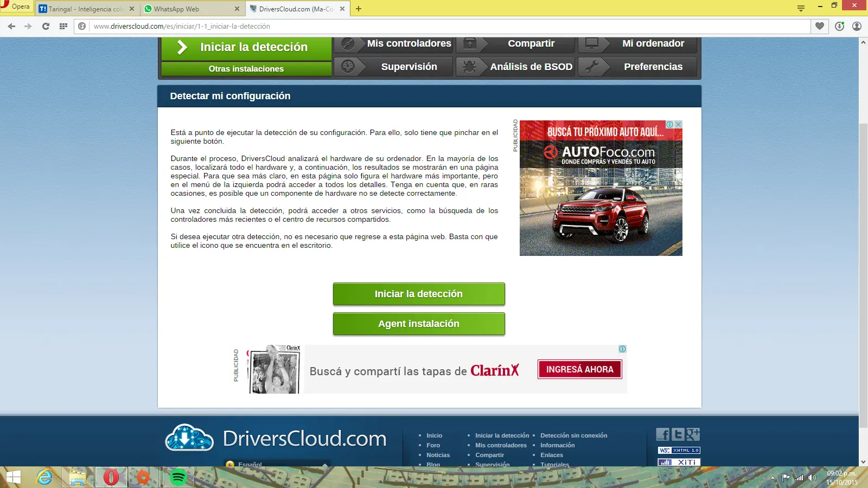The image size is (868, 488).
Task: Open footer link 'Foro'
Action: [433, 445]
